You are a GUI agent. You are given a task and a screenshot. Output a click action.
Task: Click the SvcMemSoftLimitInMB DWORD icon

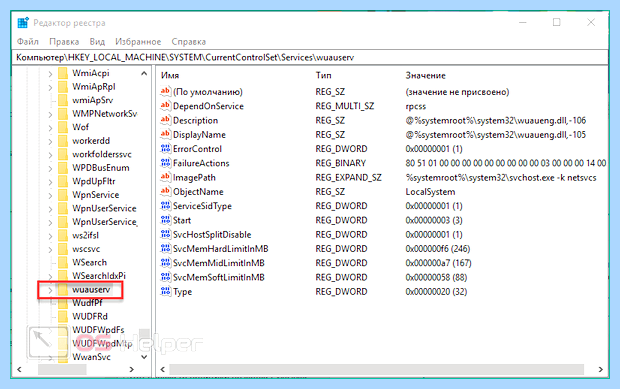[x=165, y=277]
